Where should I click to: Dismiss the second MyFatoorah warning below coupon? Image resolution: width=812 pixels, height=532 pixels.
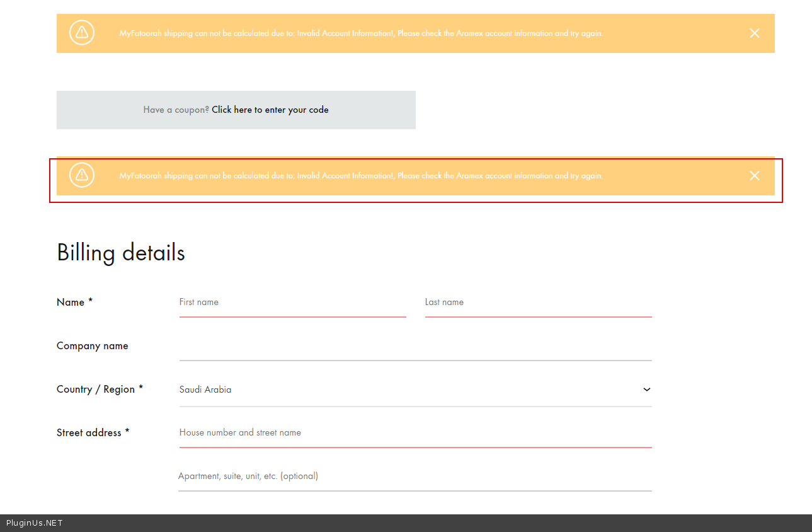tap(754, 176)
